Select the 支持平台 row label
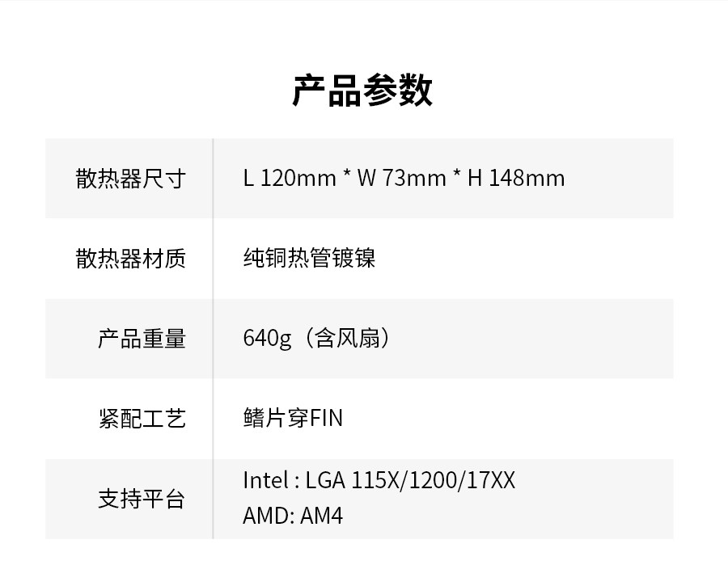This screenshot has width=728, height=582. click(x=142, y=500)
